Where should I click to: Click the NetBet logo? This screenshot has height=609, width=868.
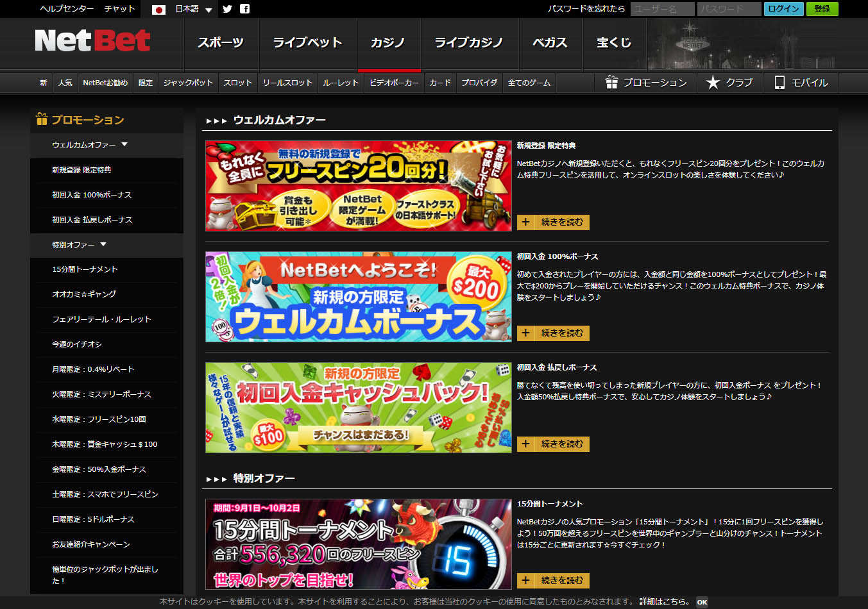pos(92,40)
